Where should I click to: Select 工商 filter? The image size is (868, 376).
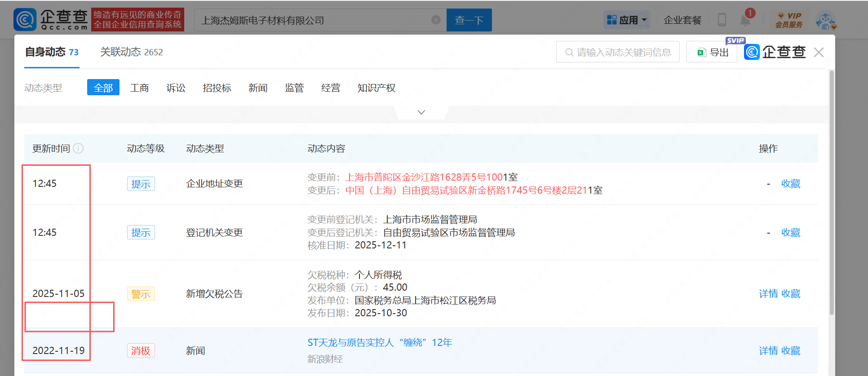pos(140,88)
